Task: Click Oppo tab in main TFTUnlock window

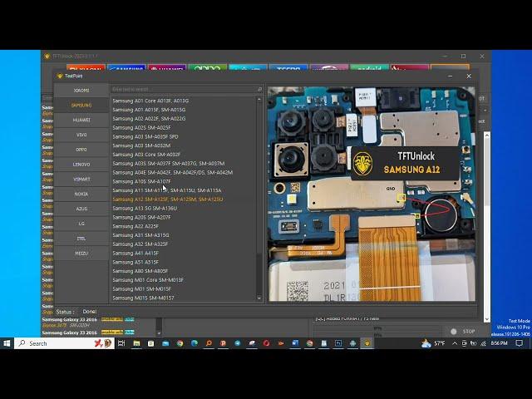Action: tap(207, 67)
